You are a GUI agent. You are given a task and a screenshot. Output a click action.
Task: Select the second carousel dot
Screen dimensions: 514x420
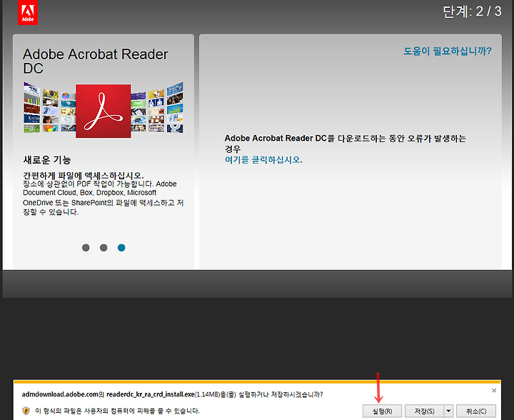(x=104, y=248)
